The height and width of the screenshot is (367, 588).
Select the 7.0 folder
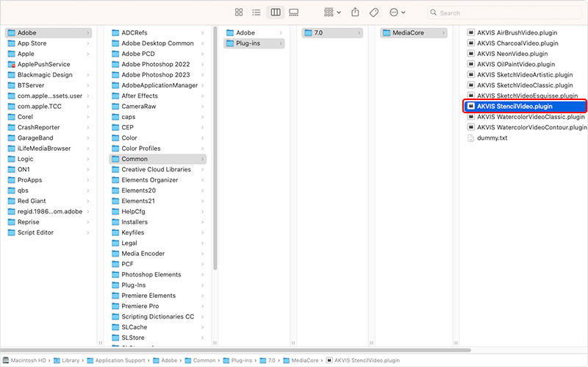(332, 32)
